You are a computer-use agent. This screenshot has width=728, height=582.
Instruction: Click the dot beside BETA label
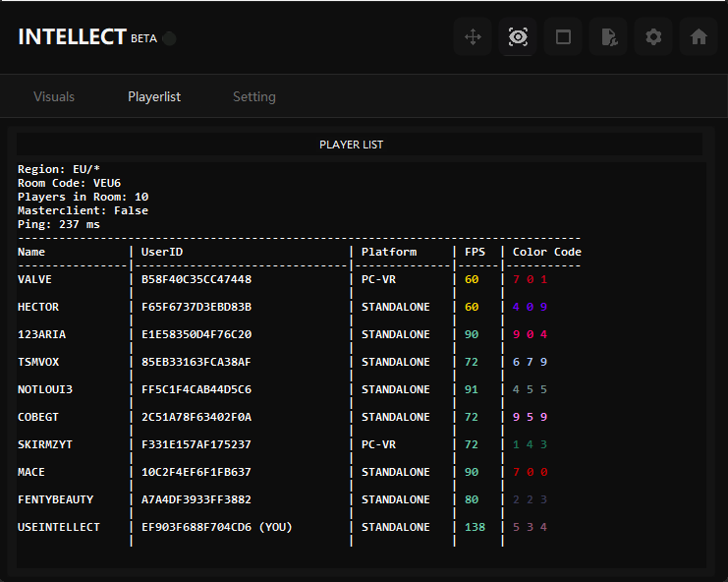point(170,38)
